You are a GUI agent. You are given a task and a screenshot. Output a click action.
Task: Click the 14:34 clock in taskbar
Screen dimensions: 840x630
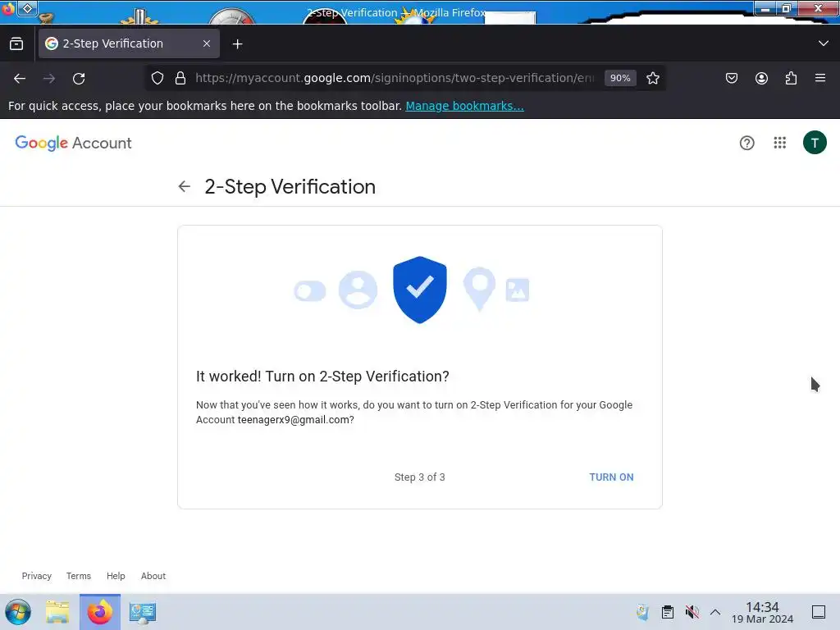[x=762, y=612]
